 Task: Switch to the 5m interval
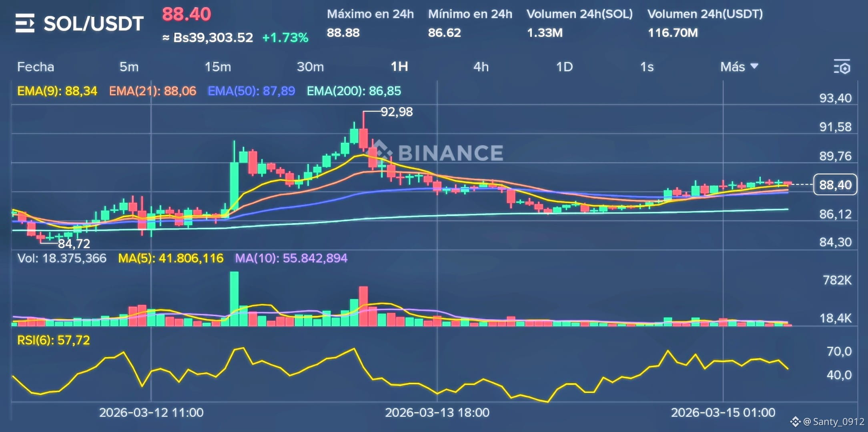[129, 67]
